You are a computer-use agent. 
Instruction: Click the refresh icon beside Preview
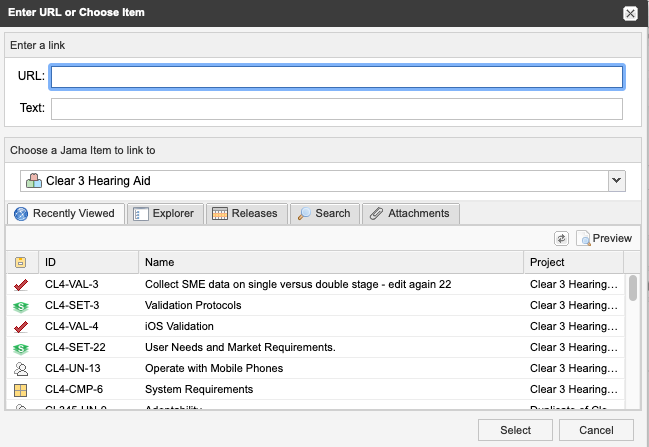pos(562,238)
